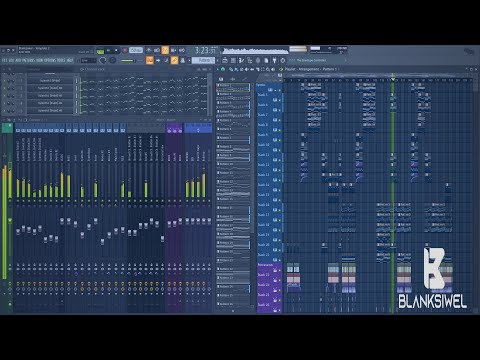Open the EDIT menu
Screen dimensions: 480x360
click(x=12, y=60)
